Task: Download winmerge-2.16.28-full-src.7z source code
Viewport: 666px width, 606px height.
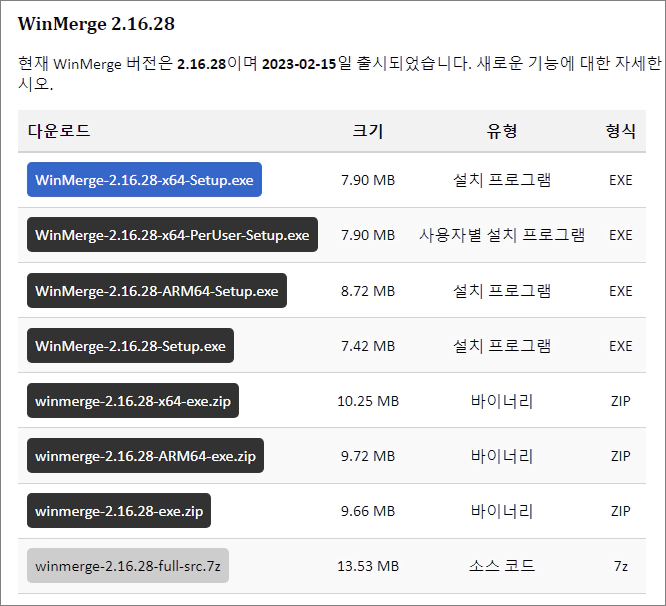Action: 128,566
